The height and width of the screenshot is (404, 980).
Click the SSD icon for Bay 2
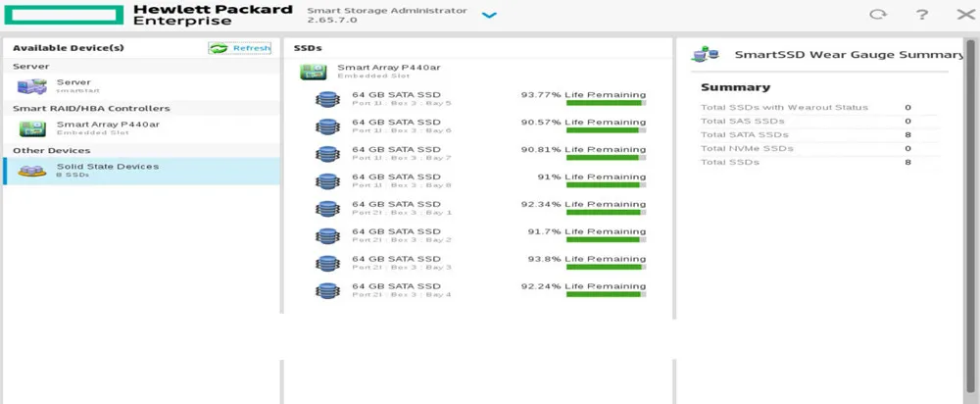click(x=327, y=235)
